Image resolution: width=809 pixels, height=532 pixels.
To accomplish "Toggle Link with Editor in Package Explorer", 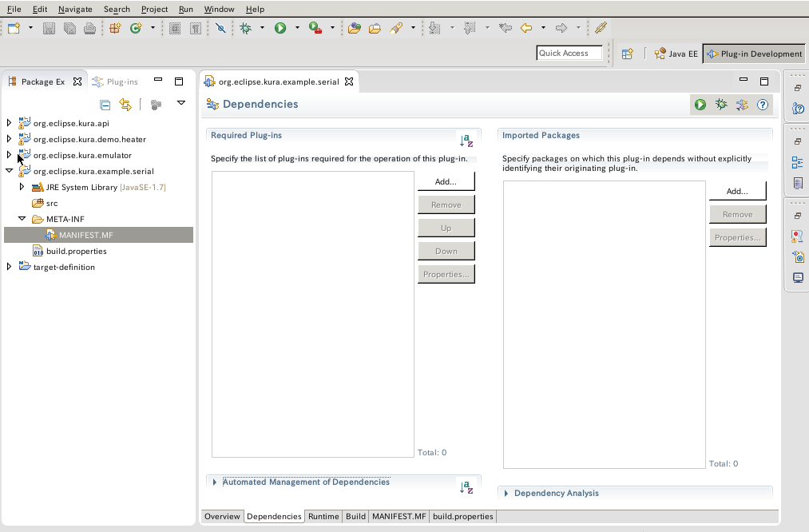I will pos(125,105).
